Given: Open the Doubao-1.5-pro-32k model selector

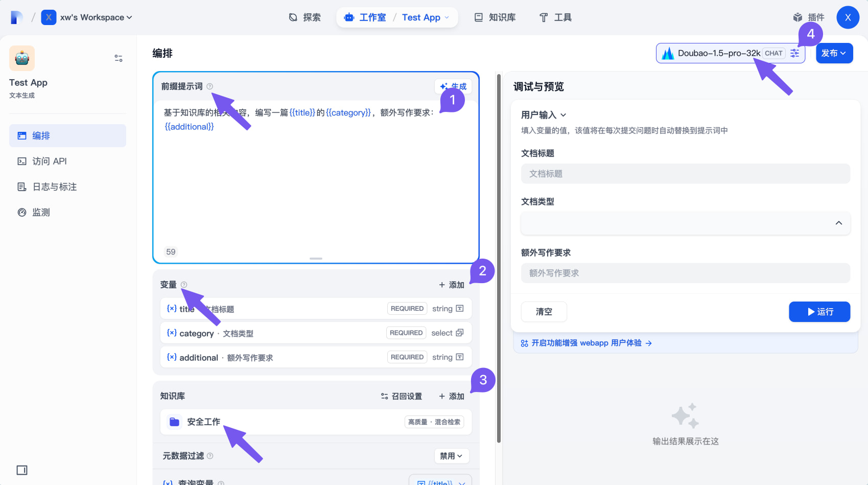Looking at the screenshot, I should [x=731, y=53].
